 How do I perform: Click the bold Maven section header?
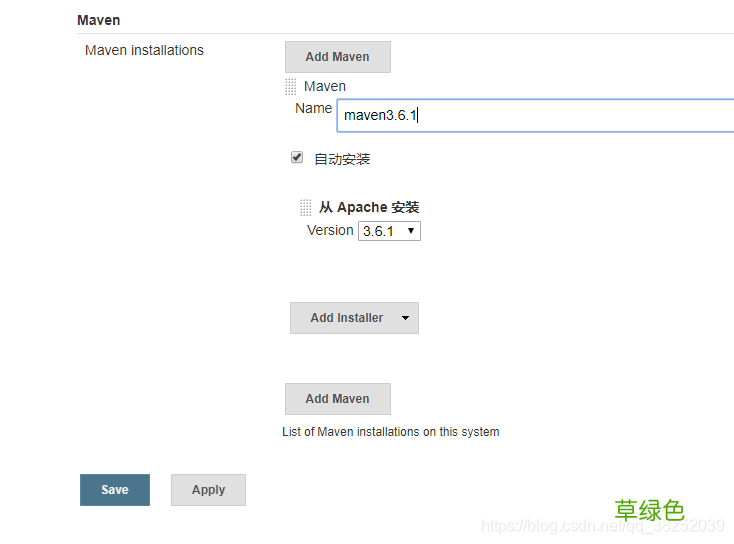pos(98,20)
